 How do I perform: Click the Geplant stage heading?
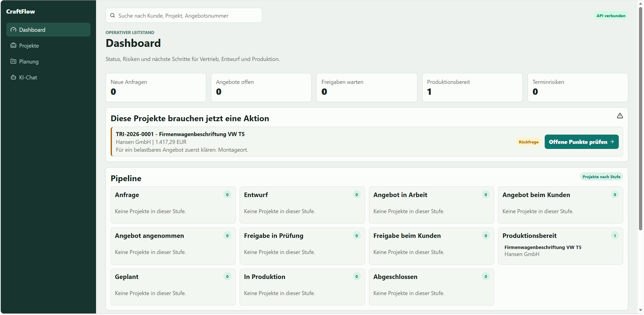pyautogui.click(x=127, y=277)
